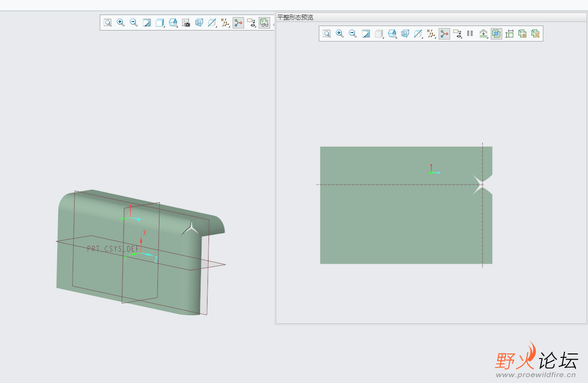The image size is (588, 383).
Task: Select the PRT_CSYS_DEF coordinate system label
Action: coord(113,249)
